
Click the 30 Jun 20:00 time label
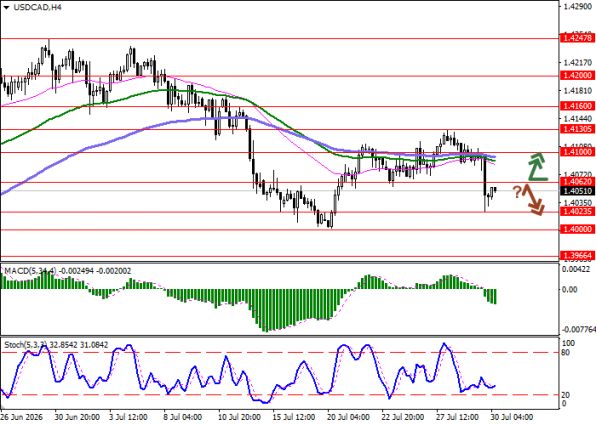click(x=77, y=417)
